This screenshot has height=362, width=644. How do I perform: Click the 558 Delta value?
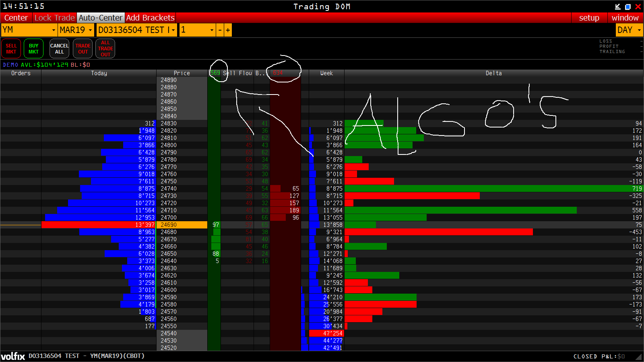coord(637,210)
